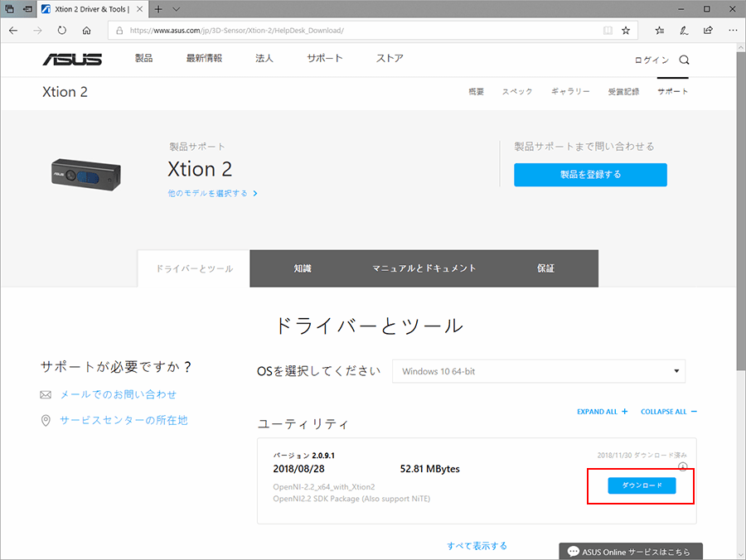Close the Xtion 2 Driver & Tools tab

click(x=139, y=9)
